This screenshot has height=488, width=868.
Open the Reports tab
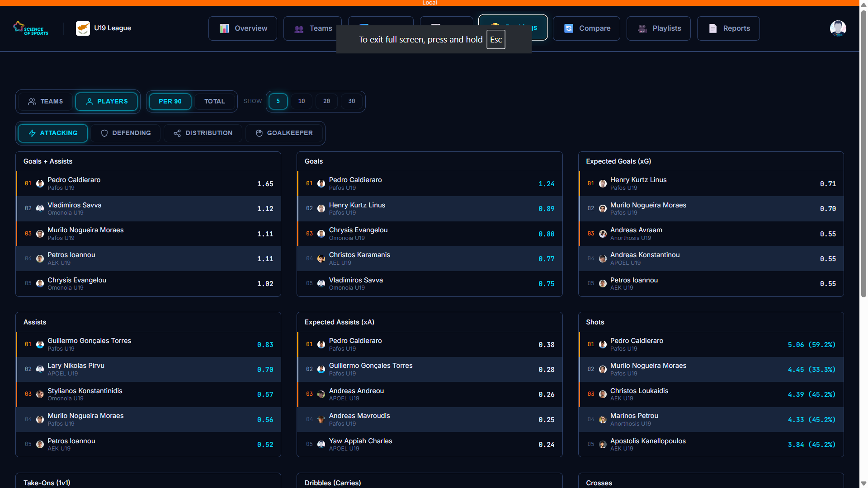(728, 28)
